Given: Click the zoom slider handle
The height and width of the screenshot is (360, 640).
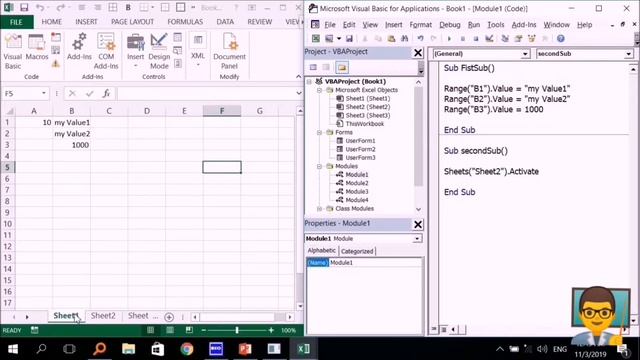Looking at the screenshot, I should [x=237, y=330].
